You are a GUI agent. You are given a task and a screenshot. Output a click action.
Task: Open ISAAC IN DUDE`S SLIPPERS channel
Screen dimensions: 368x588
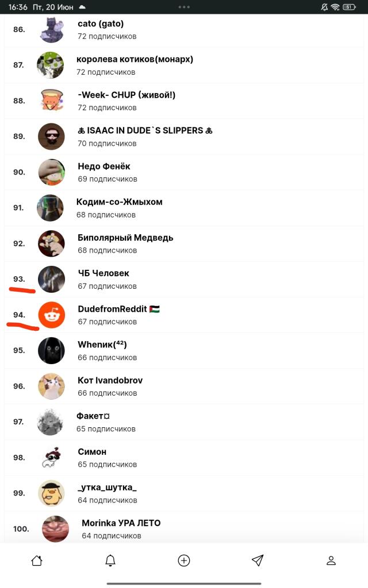184,137
